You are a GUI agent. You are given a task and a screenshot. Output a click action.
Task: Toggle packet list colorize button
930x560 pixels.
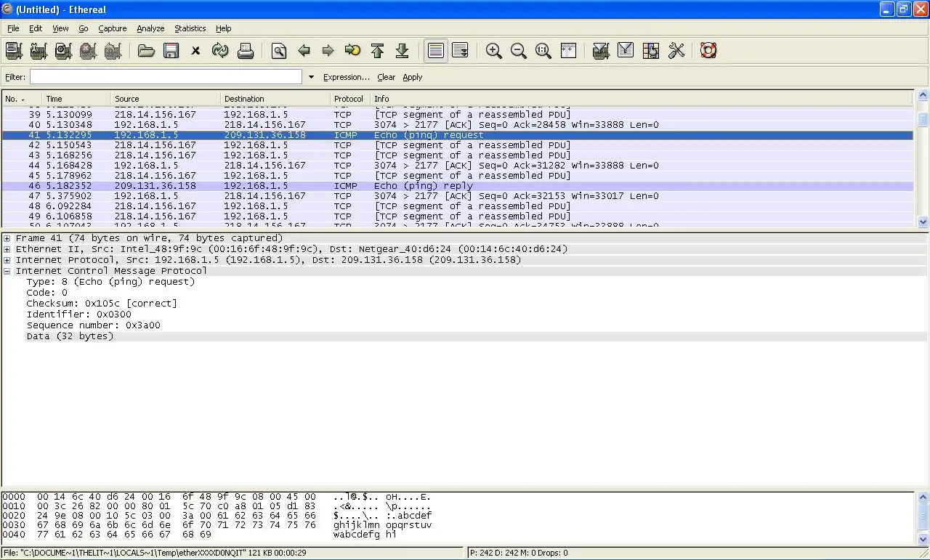pyautogui.click(x=436, y=51)
